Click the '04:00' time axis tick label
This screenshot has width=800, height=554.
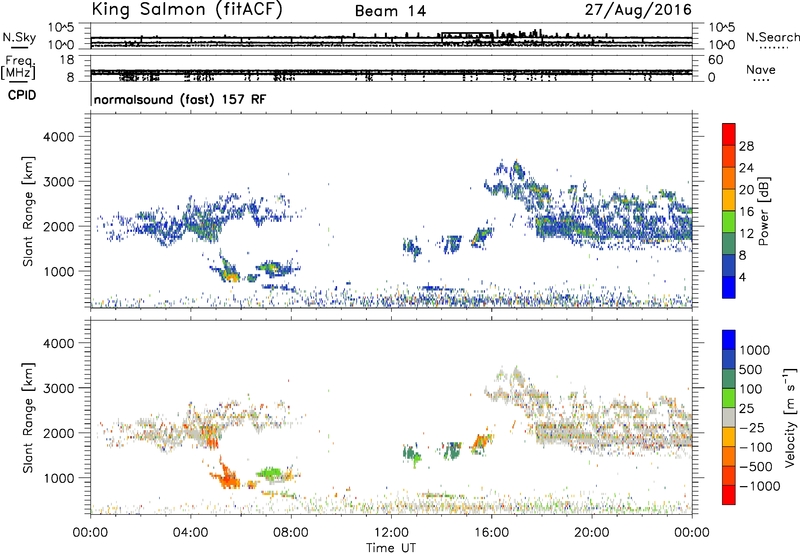click(x=191, y=533)
